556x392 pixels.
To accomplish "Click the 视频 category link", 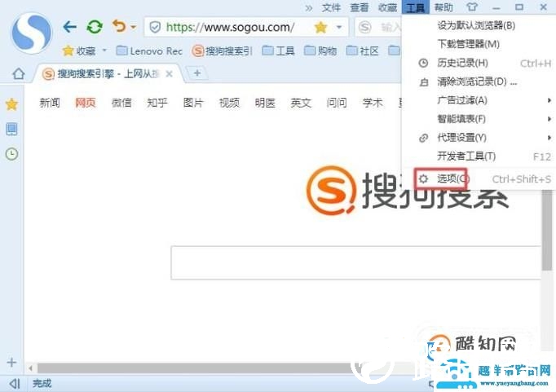I will (229, 103).
